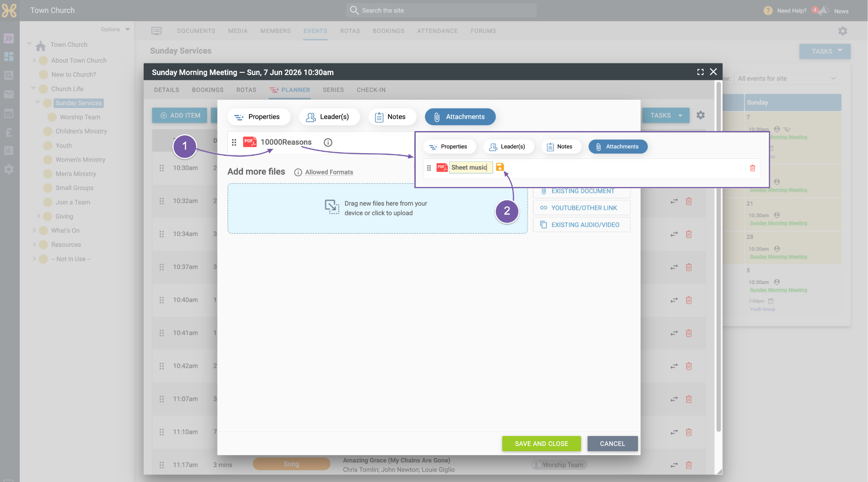The width and height of the screenshot is (868, 482).
Task: Collapse the Sunday Services tree node
Action: tap(38, 102)
